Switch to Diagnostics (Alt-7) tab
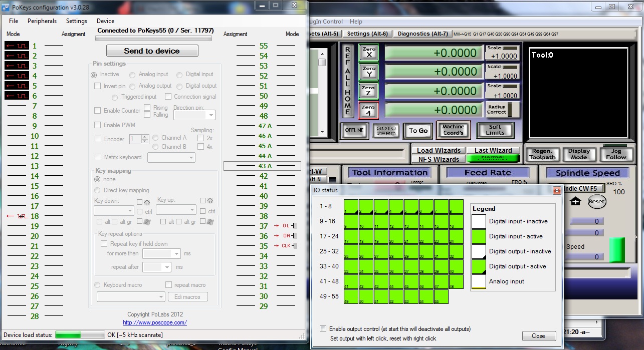Viewport: 644px width, 350px height. coord(422,34)
